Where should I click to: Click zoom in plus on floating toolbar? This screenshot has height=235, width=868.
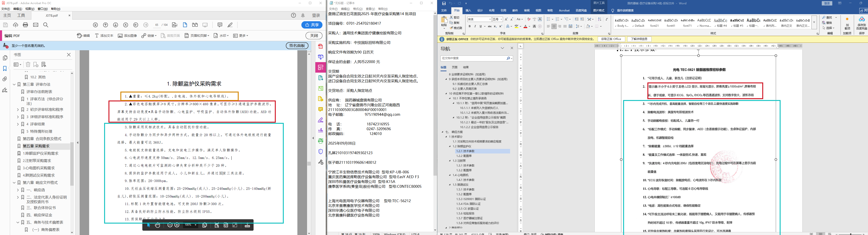177,225
